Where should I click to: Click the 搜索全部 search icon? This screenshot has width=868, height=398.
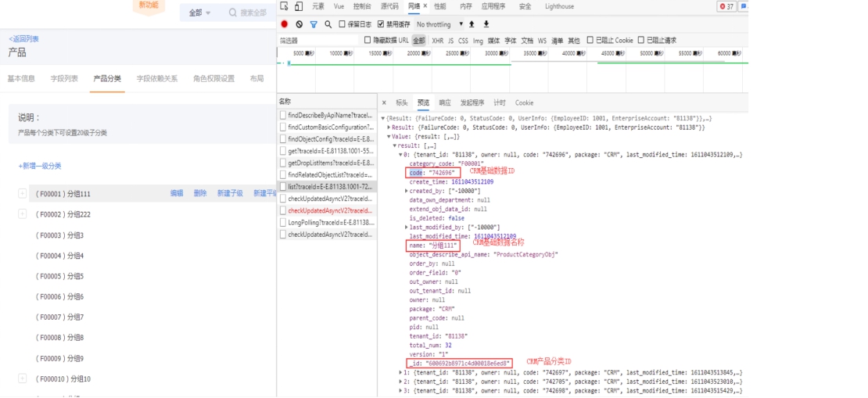pos(233,13)
